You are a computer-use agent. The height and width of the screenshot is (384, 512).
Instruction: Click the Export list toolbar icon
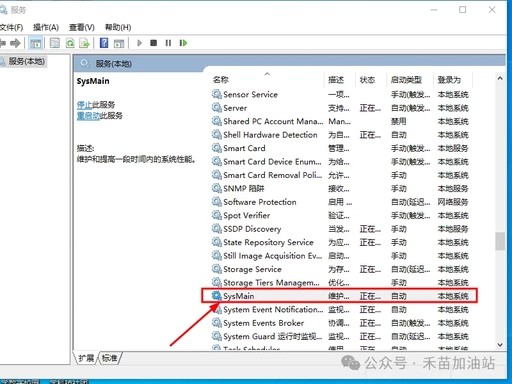click(x=84, y=43)
